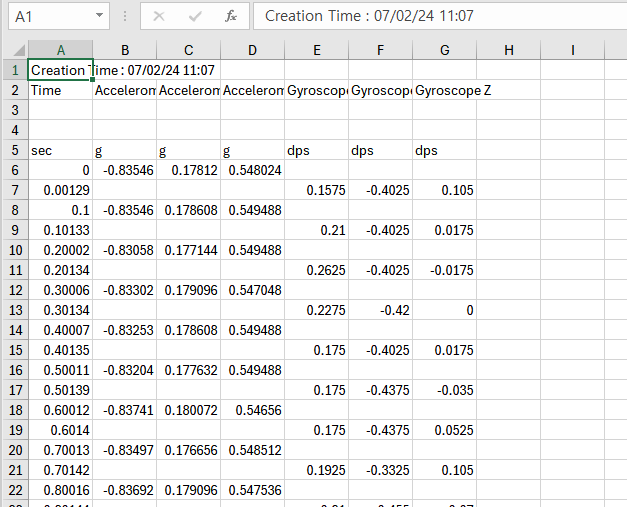Click cell with value 0.6014
The height and width of the screenshot is (507, 627).
click(60, 430)
